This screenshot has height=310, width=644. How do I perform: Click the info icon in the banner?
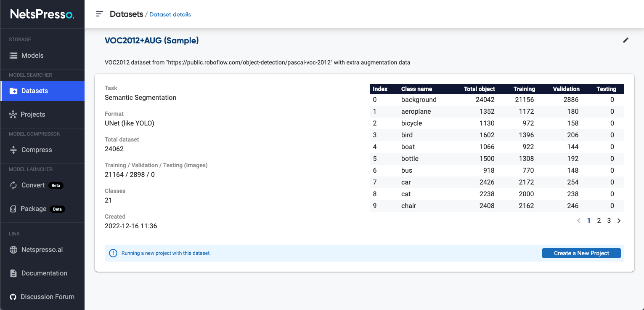[113, 253]
